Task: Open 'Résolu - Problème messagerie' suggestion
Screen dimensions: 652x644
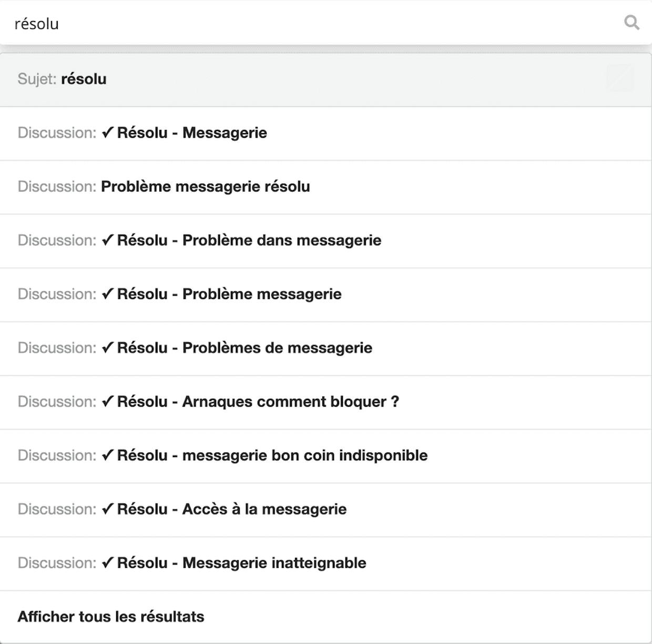Action: pos(326,295)
